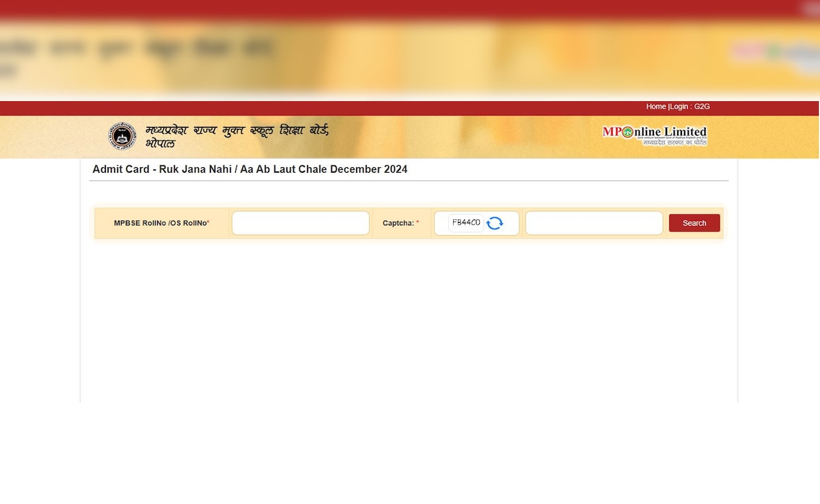Focus the MPBSE RollNo input field

point(301,223)
